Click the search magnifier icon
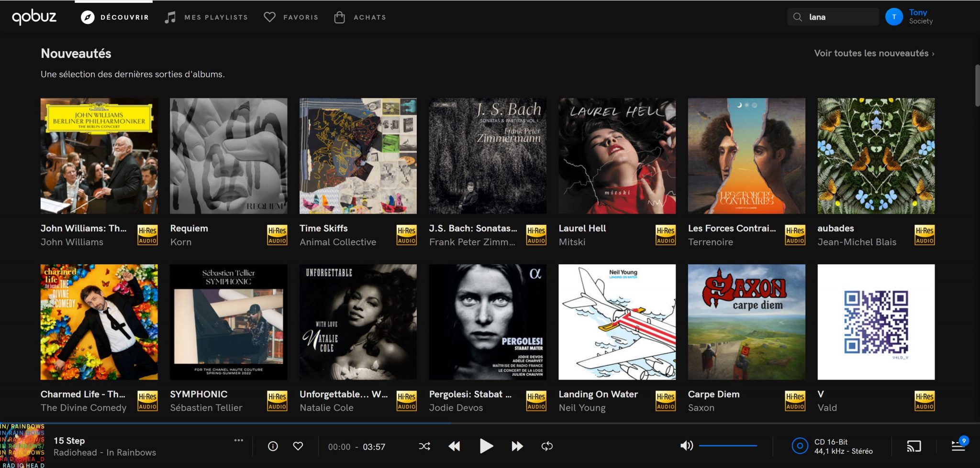 pyautogui.click(x=797, y=17)
